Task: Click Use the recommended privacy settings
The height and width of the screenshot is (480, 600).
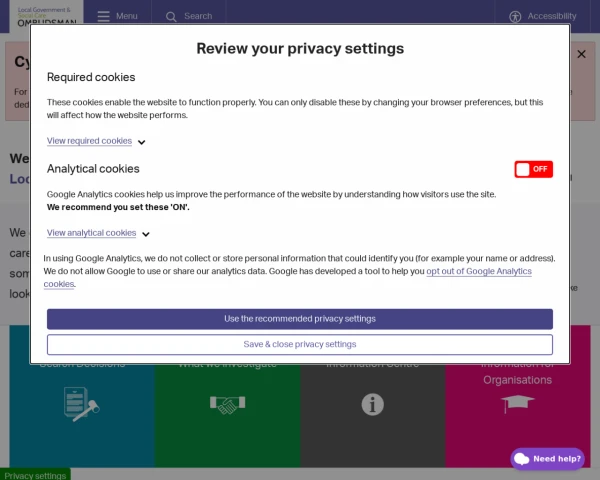Action: coord(299,319)
